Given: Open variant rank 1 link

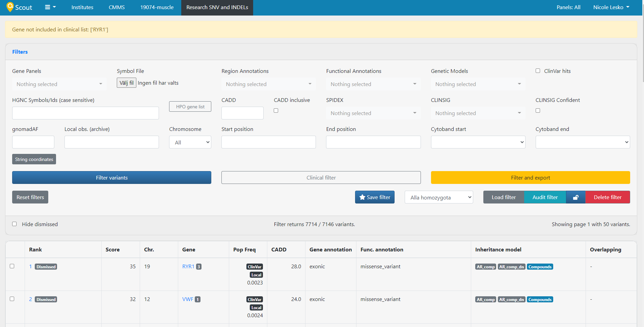Looking at the screenshot, I should [30, 267].
